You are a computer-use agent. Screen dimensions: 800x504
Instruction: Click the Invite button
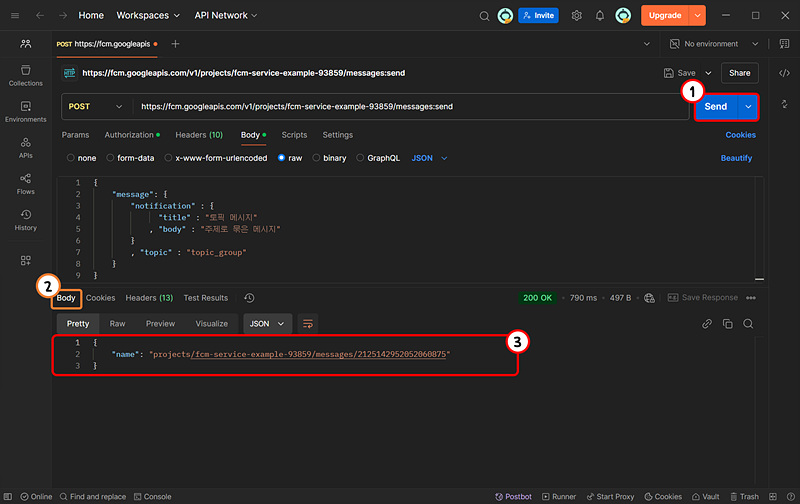[538, 15]
